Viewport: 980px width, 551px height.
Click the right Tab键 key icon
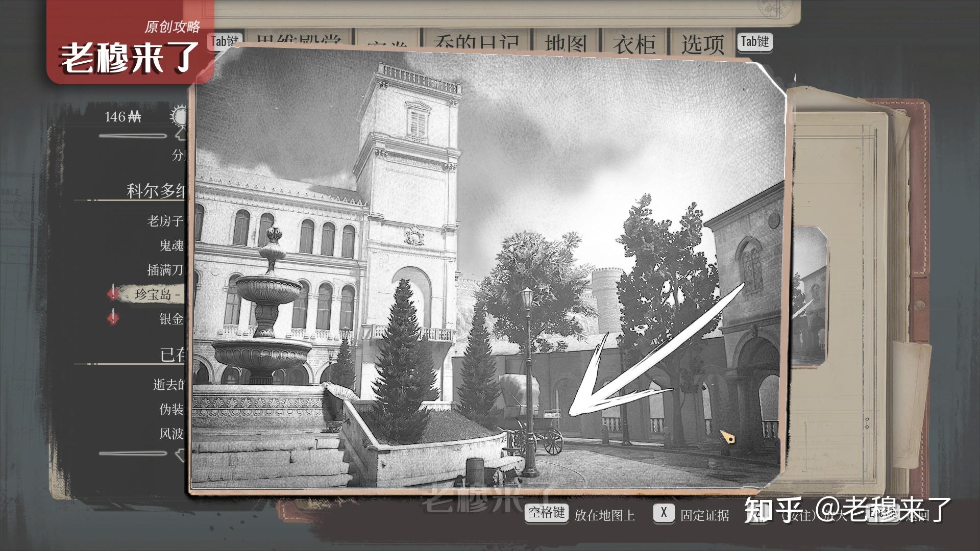(754, 42)
